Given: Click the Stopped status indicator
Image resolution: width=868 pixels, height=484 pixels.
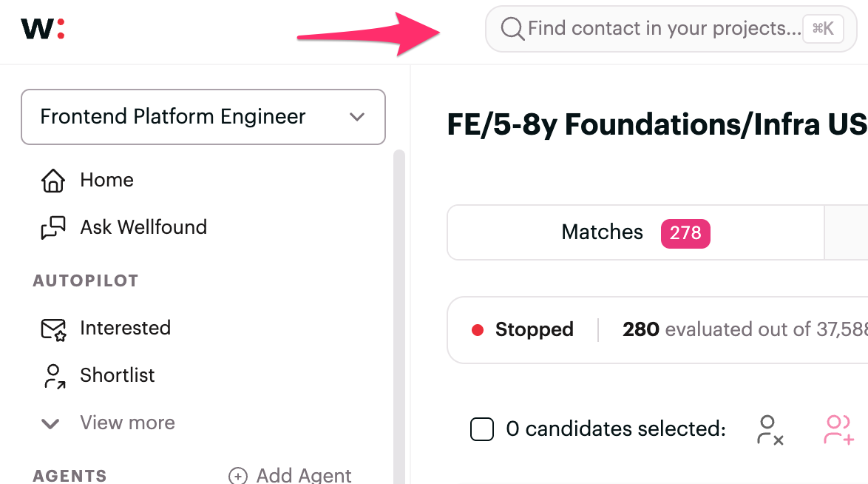Looking at the screenshot, I should (523, 329).
